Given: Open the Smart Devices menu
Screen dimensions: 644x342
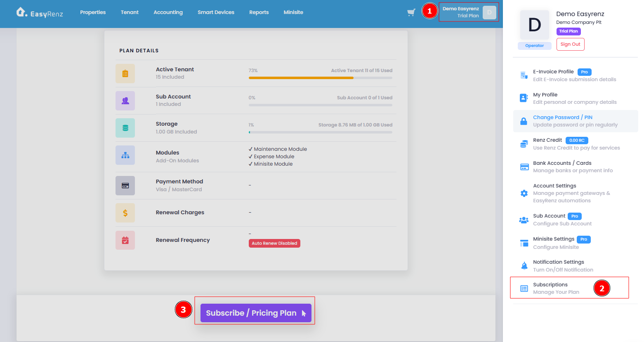Looking at the screenshot, I should [x=216, y=12].
